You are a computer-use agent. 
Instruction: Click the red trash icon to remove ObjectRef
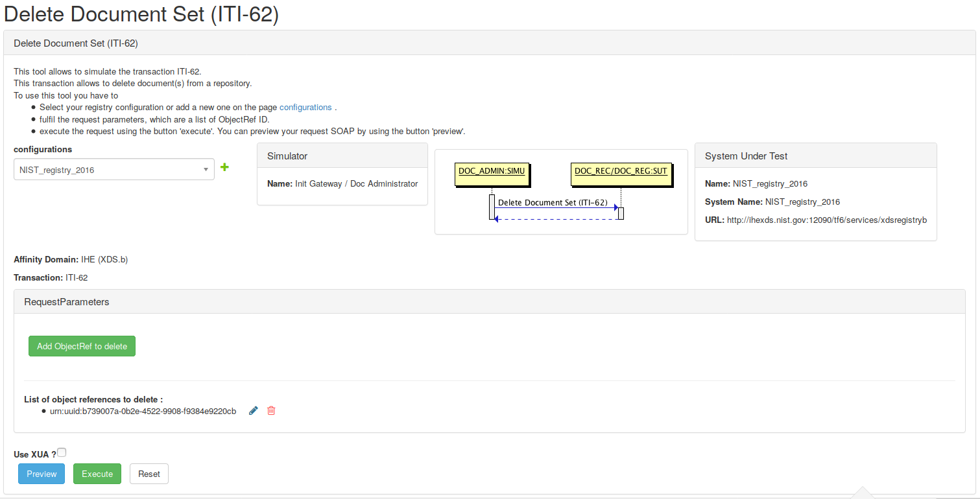pyautogui.click(x=271, y=411)
